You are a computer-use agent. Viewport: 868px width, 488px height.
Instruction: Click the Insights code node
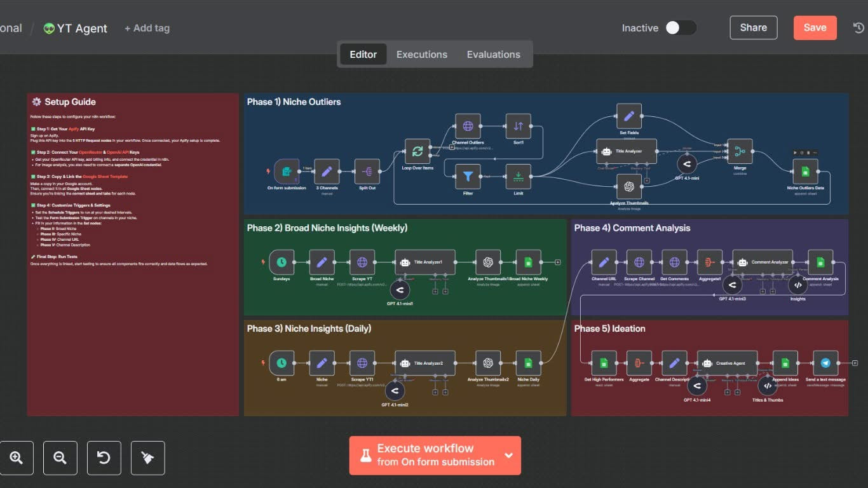point(798,285)
